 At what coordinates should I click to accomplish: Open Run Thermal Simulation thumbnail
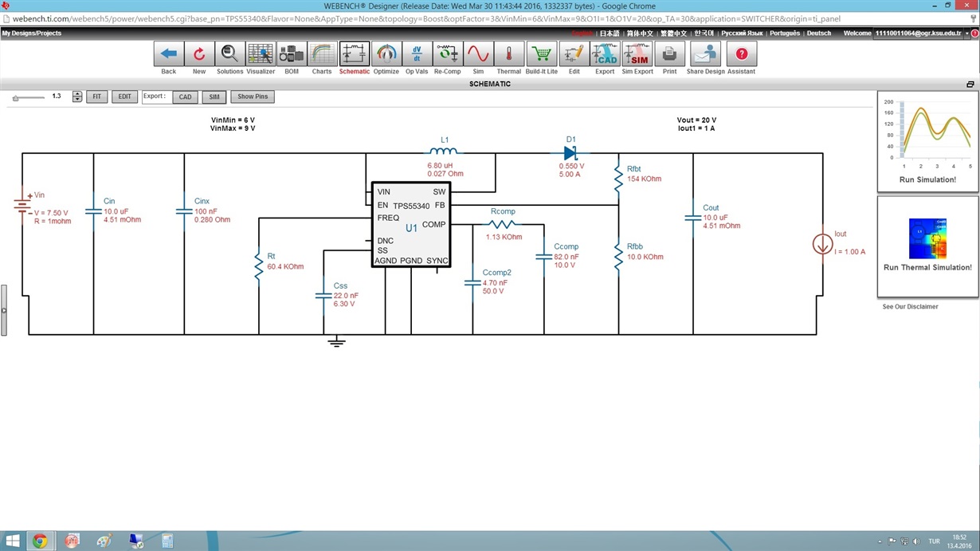pyautogui.click(x=927, y=246)
